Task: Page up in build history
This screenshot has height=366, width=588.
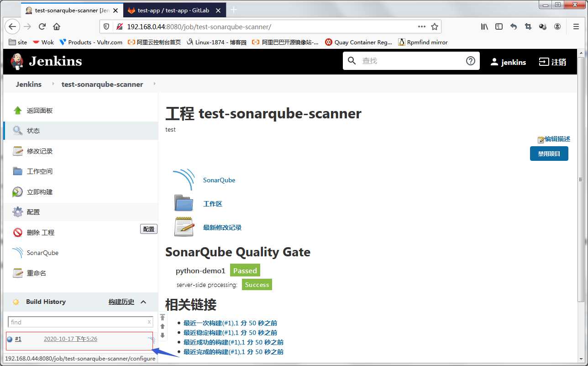Action: (163, 326)
